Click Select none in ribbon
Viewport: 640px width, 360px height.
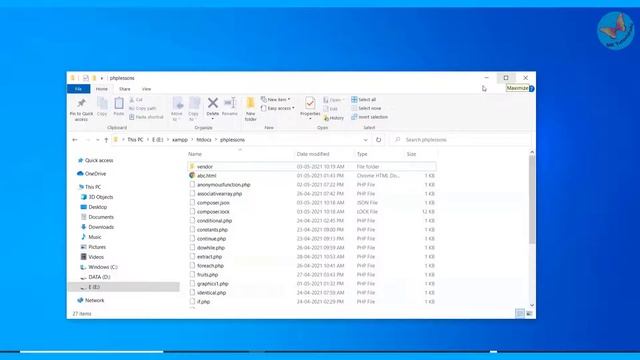pos(366,108)
